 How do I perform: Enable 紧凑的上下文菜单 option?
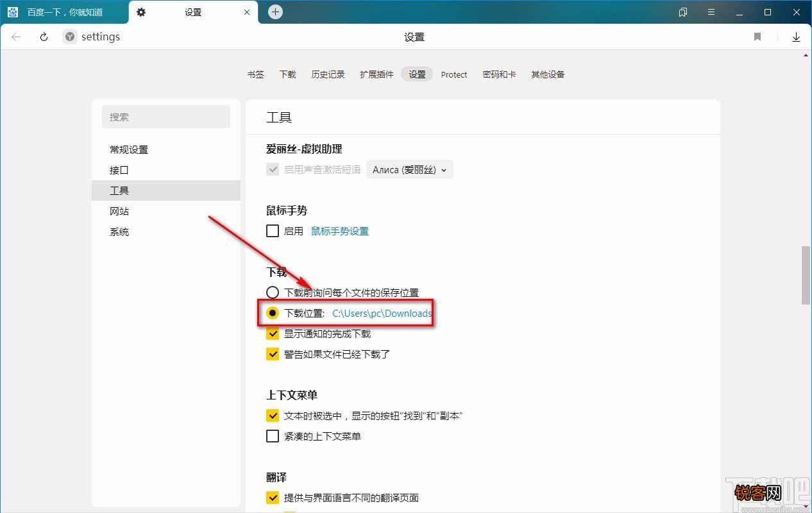pos(273,436)
